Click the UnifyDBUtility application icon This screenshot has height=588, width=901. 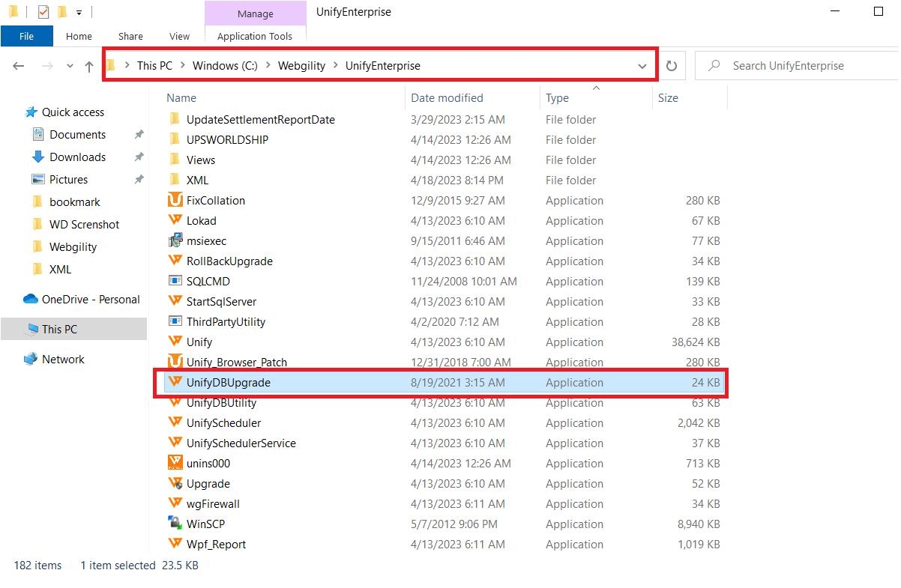pos(175,402)
